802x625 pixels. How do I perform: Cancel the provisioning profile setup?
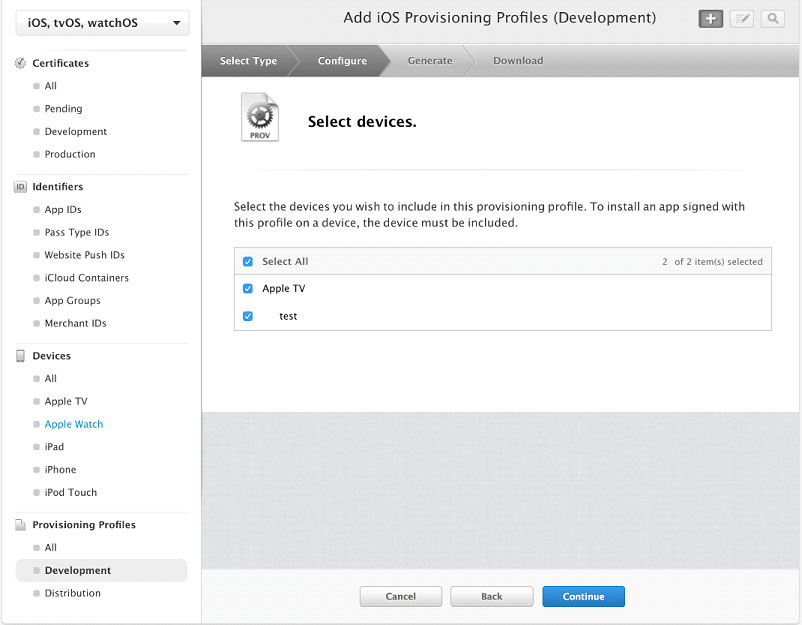400,597
